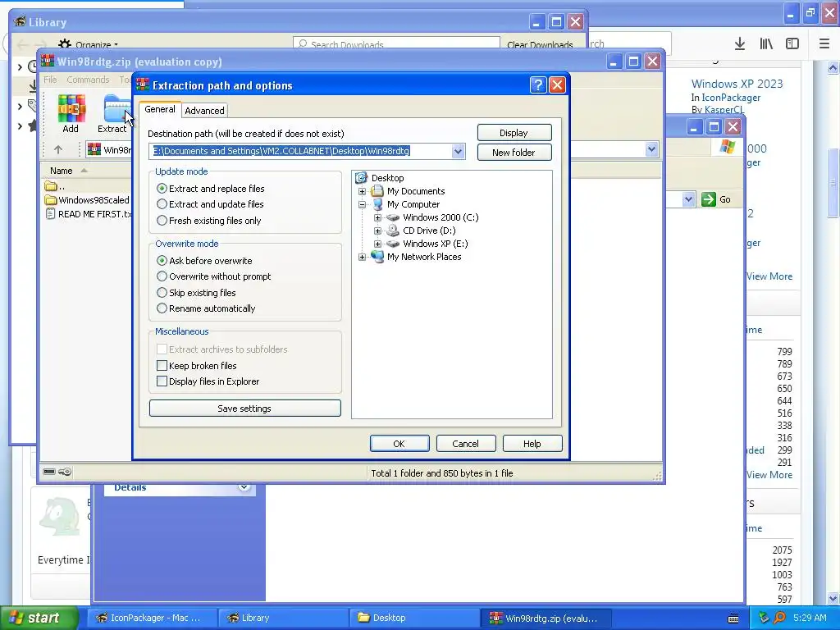Image resolution: width=840 pixels, height=630 pixels.
Task: Select Extract and update files option
Action: pyautogui.click(x=210, y=204)
